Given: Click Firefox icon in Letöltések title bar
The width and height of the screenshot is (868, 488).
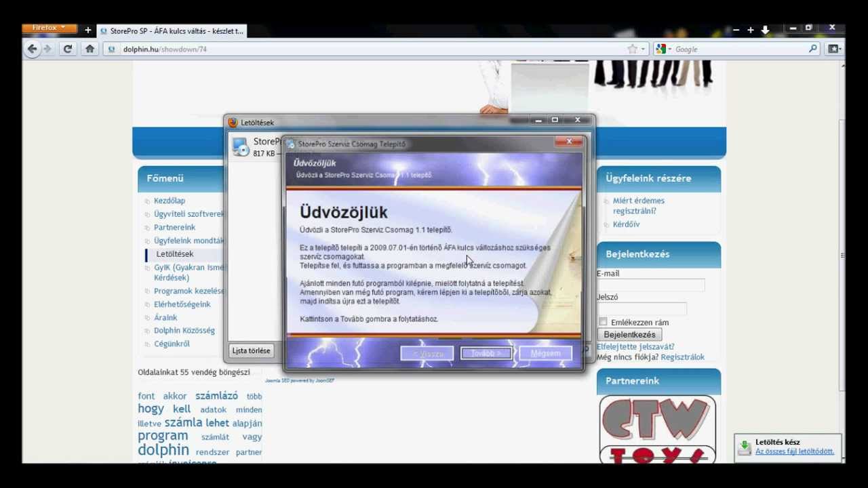Looking at the screenshot, I should 233,123.
